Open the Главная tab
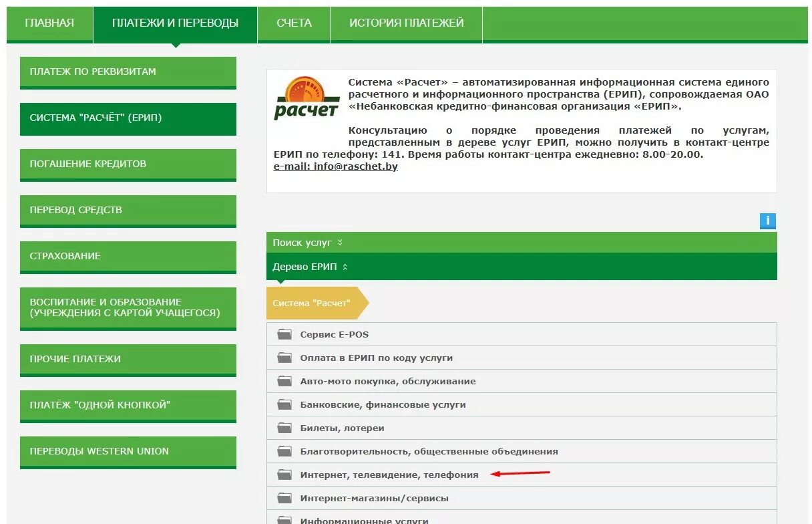 click(x=49, y=23)
